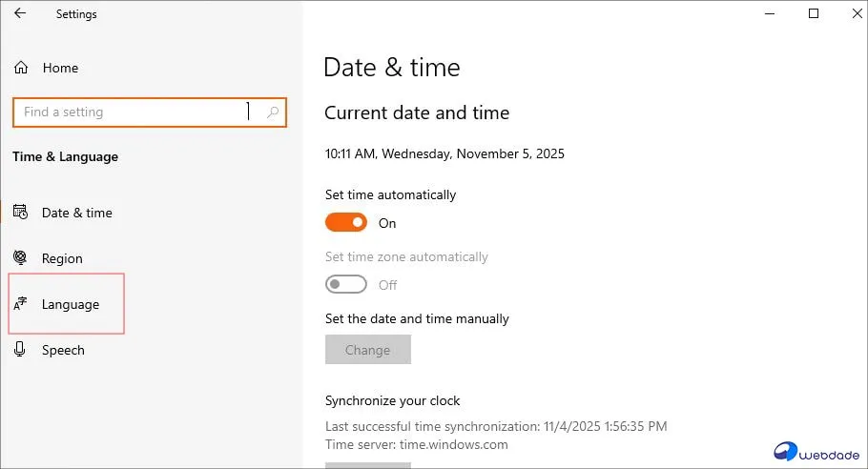The image size is (868, 469).
Task: Click the Home house icon
Action: (21, 68)
